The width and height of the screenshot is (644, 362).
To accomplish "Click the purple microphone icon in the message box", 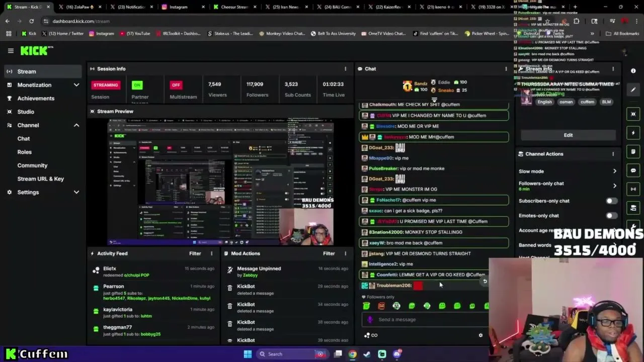I will [x=370, y=319].
